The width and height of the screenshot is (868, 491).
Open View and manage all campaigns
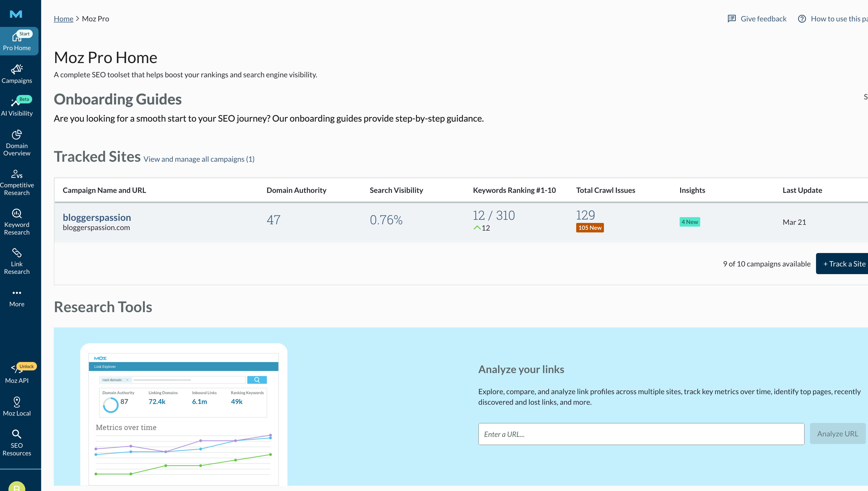(x=199, y=159)
